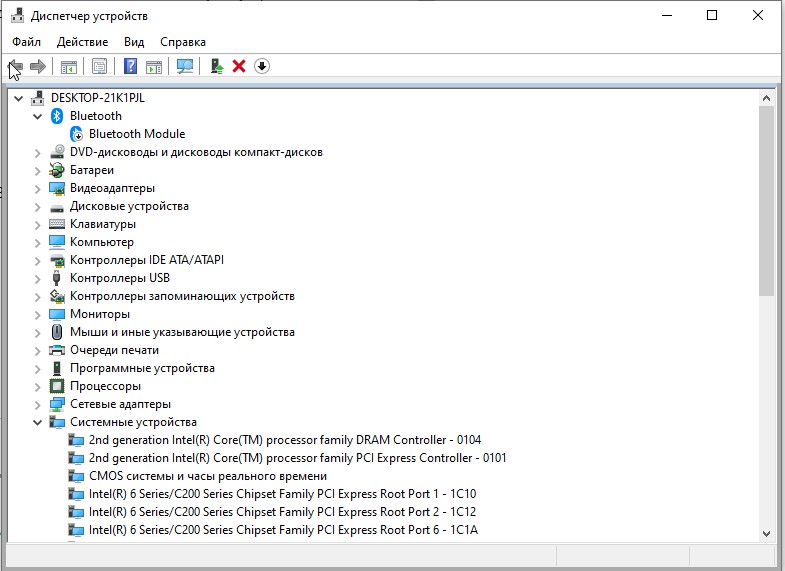Expand the Контроллеры USB arrow
The height and width of the screenshot is (571, 785).
(38, 279)
